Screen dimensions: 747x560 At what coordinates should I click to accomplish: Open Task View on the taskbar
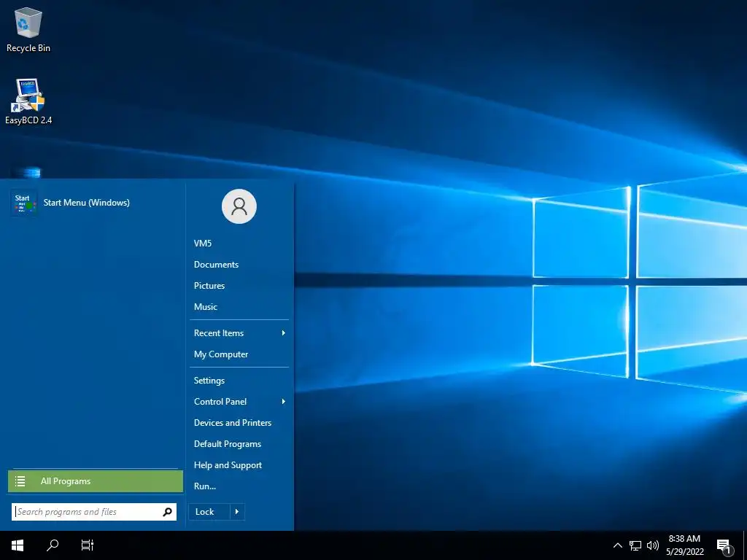point(88,545)
